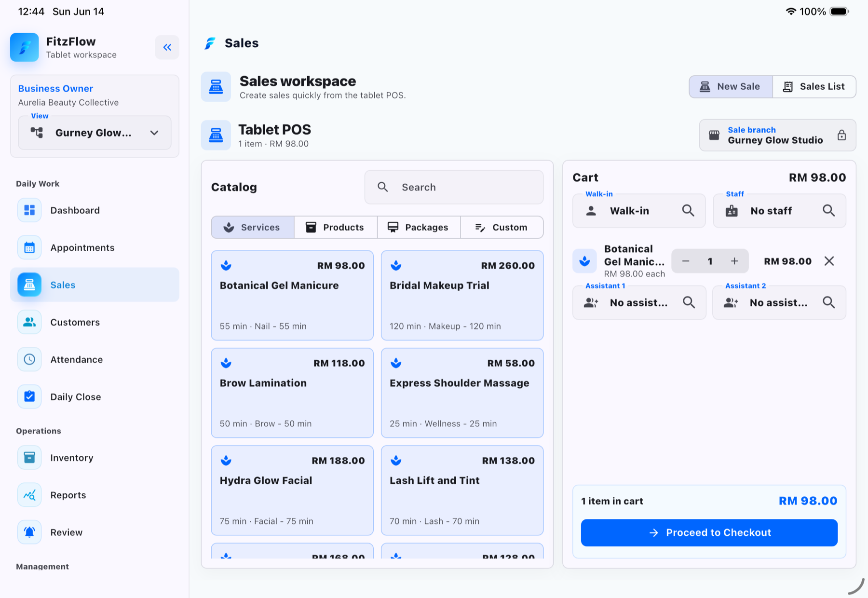Viewport: 868px width, 598px height.
Task: Open the Inventory box icon
Action: (x=29, y=458)
